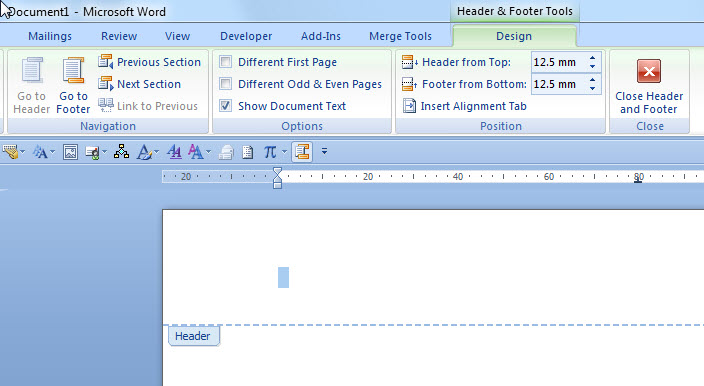Open the Customize Quick Access Toolbar dropdown
Screen dimensions: 704x386
click(324, 152)
